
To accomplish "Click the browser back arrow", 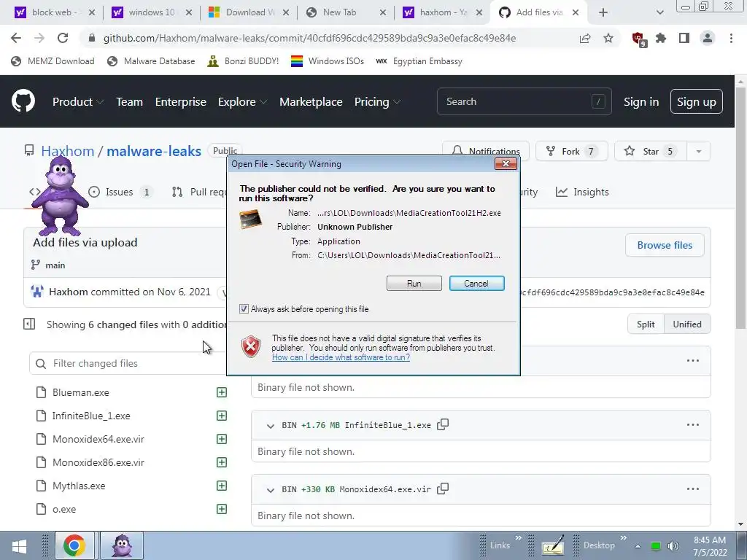I will 16,38.
